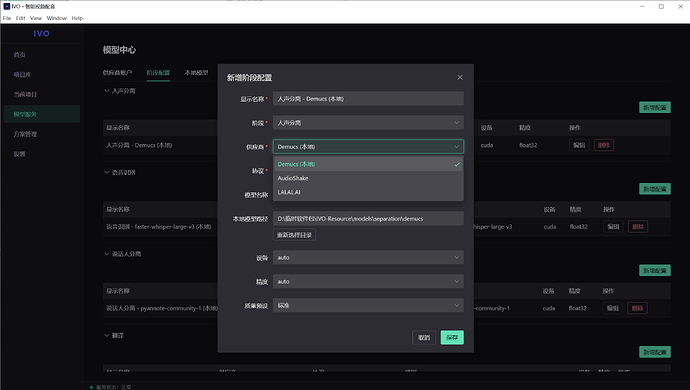The height and width of the screenshot is (390, 690).
Task: Switch to the 本地模型 tab
Action: (x=196, y=73)
